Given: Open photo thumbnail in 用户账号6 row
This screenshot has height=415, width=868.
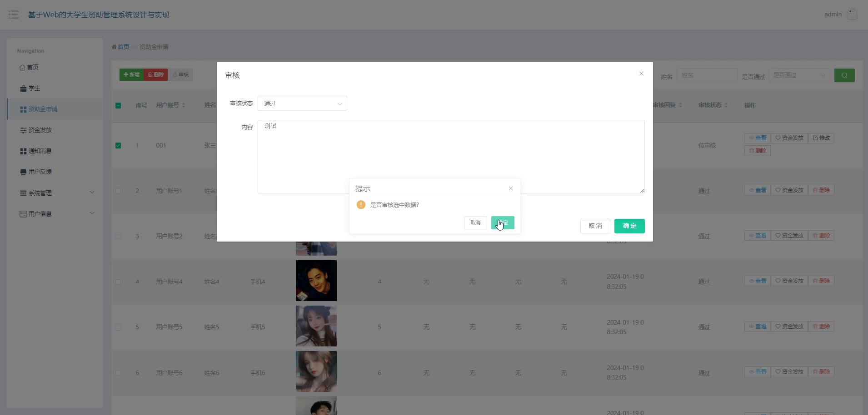Looking at the screenshot, I should pos(316,371).
